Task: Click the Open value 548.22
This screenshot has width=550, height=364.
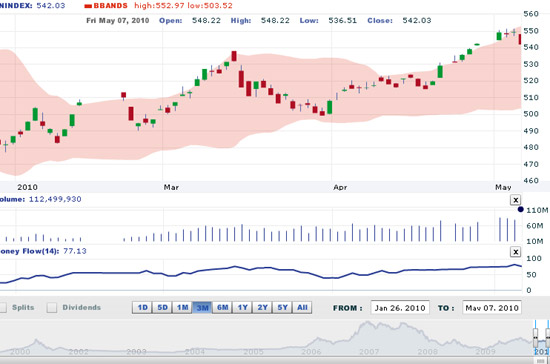Action: 206,21
